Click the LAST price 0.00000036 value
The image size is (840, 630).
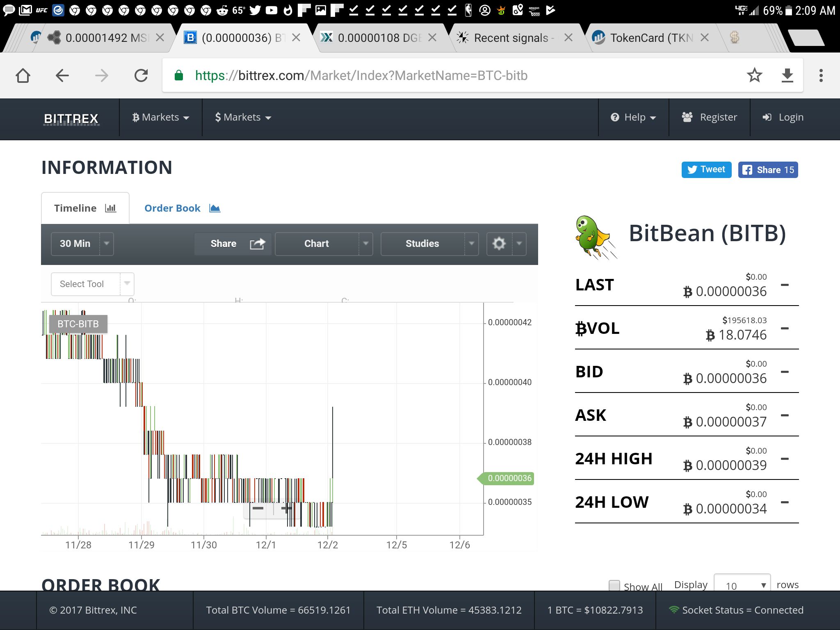pyautogui.click(x=725, y=292)
